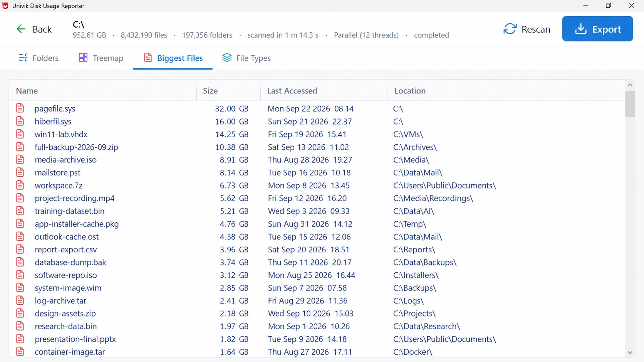This screenshot has width=644, height=362.
Task: Click the Thu Aug 28 2026 19.27 date
Action: point(310,160)
